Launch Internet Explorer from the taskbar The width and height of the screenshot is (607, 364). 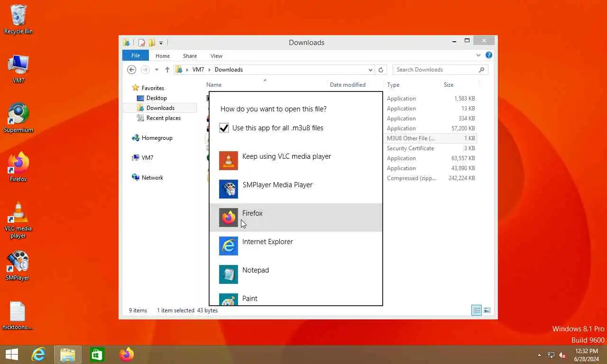click(x=38, y=355)
